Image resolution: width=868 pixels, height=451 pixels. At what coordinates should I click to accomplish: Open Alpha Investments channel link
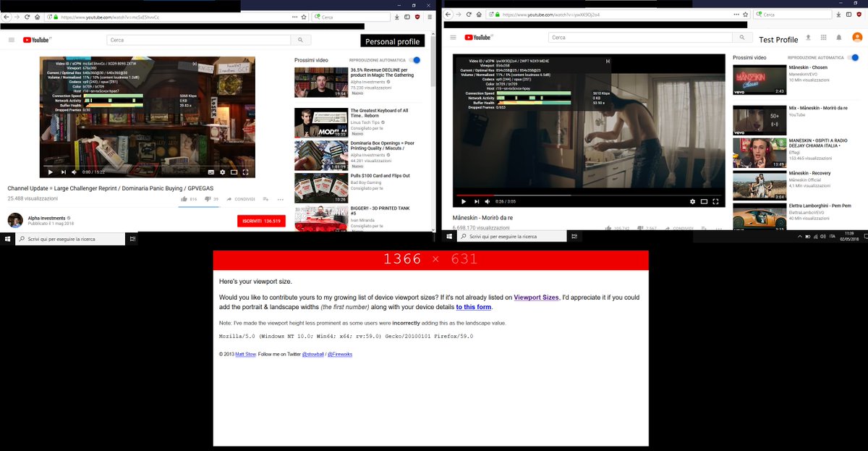(47, 217)
